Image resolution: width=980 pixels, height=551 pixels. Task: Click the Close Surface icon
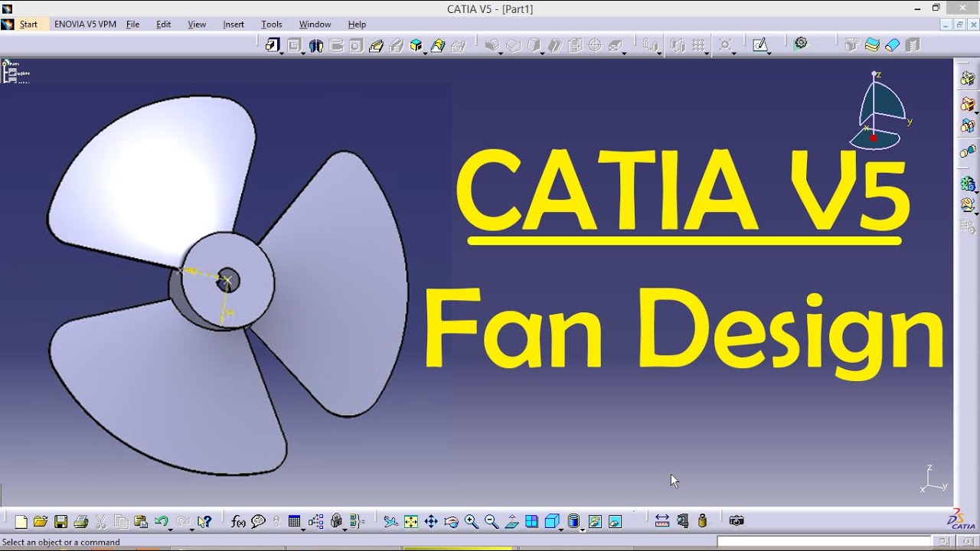892,45
